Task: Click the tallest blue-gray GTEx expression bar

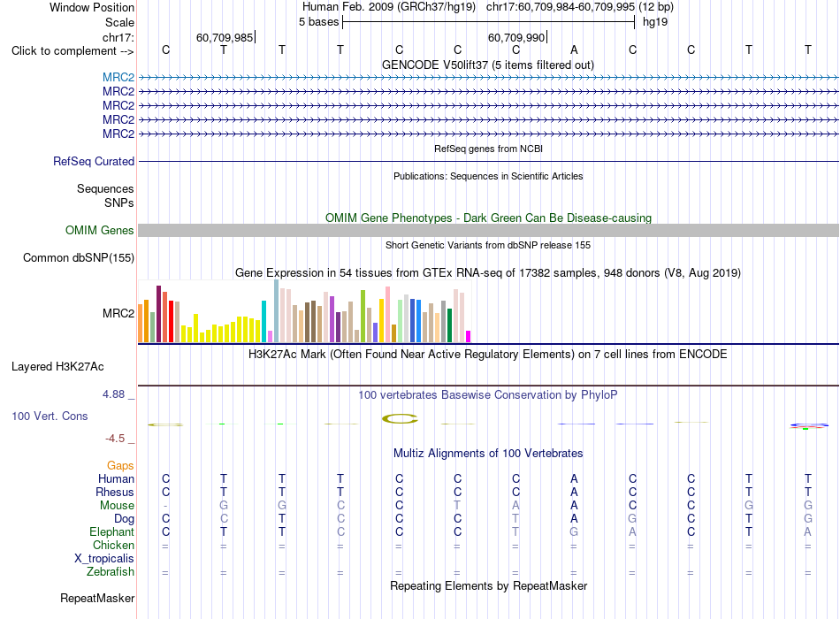Action: tap(277, 311)
